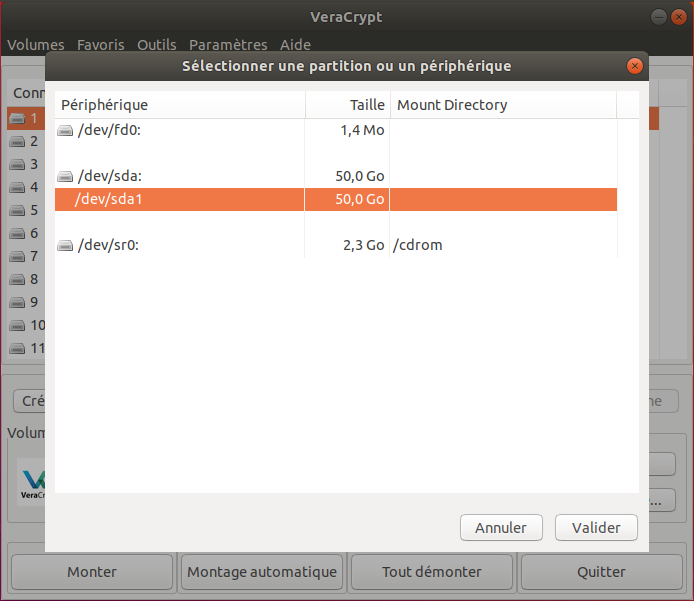Close the partition selection dialog
This screenshot has width=694, height=601.
633,66
